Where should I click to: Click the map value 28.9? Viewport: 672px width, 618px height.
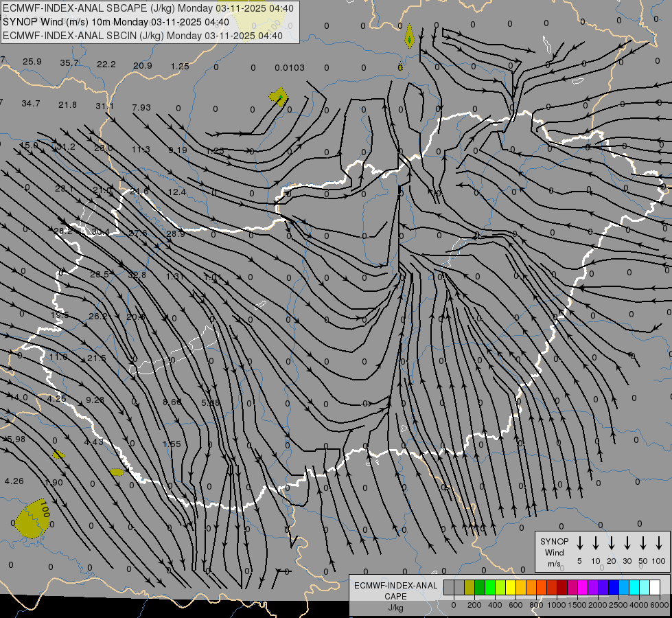point(175,233)
